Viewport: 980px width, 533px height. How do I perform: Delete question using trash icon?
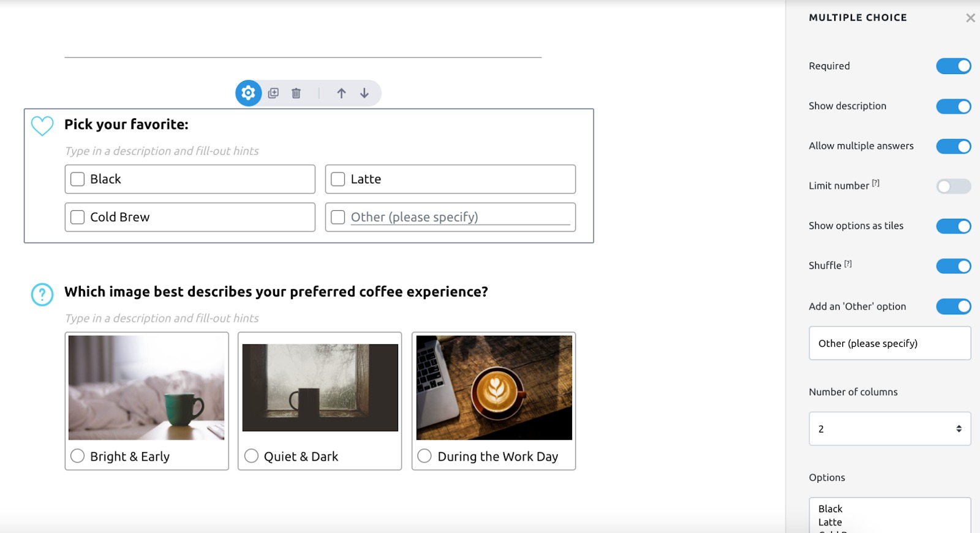(296, 93)
